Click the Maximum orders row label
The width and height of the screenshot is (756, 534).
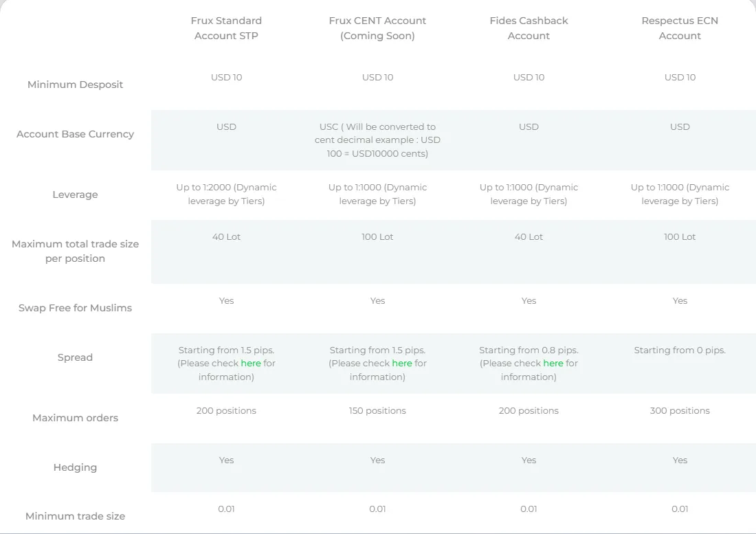(75, 418)
